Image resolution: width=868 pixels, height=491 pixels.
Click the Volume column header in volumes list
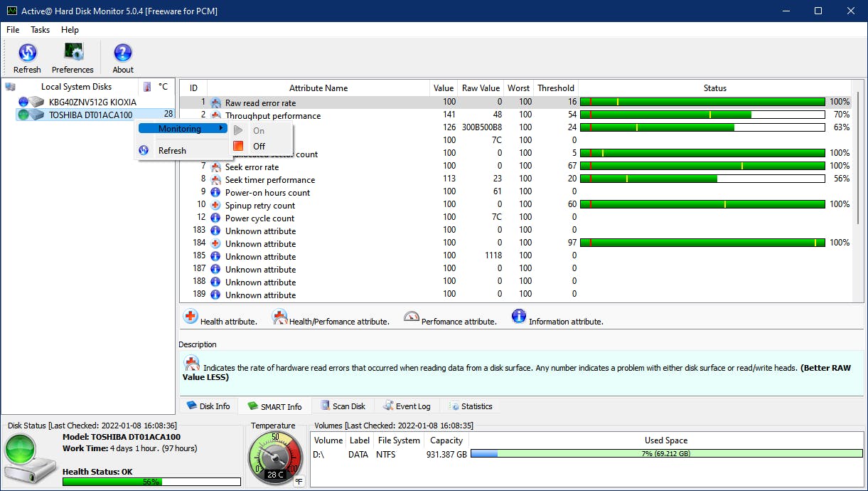coord(328,440)
